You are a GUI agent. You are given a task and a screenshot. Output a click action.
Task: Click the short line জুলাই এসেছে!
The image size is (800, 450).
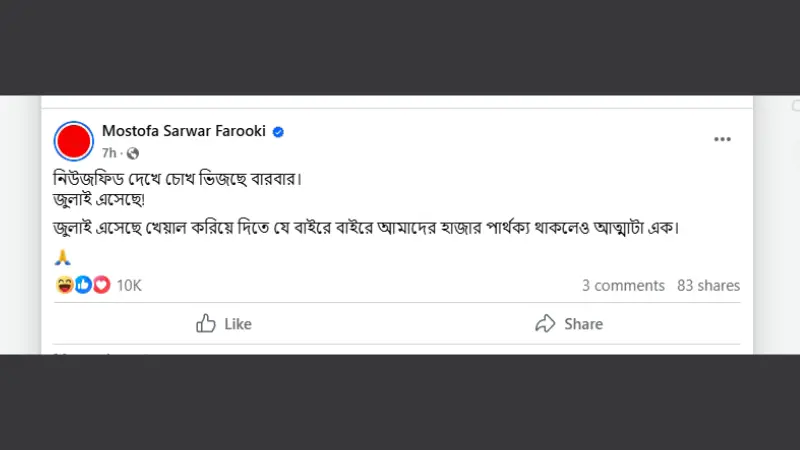[99, 199]
